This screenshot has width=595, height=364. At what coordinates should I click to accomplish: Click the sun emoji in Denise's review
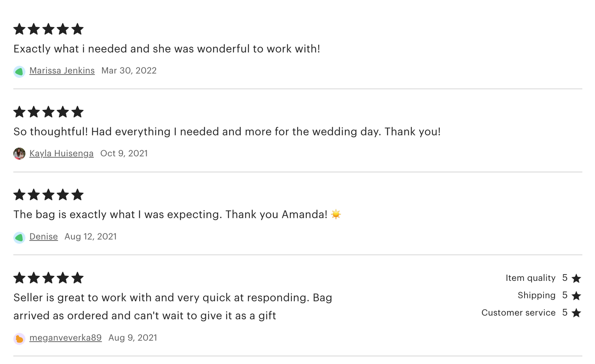(336, 215)
